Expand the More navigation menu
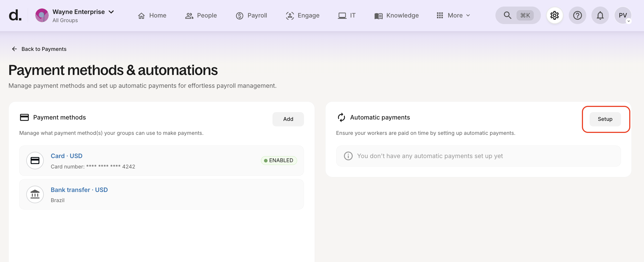Image resolution: width=644 pixels, height=262 pixels. (454, 15)
